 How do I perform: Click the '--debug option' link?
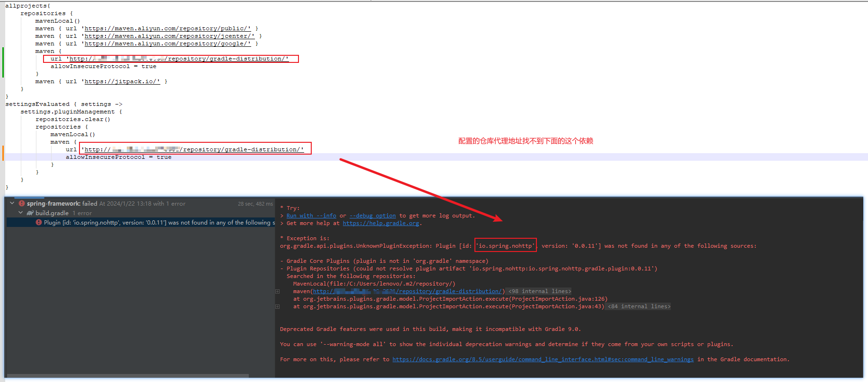[x=373, y=216]
